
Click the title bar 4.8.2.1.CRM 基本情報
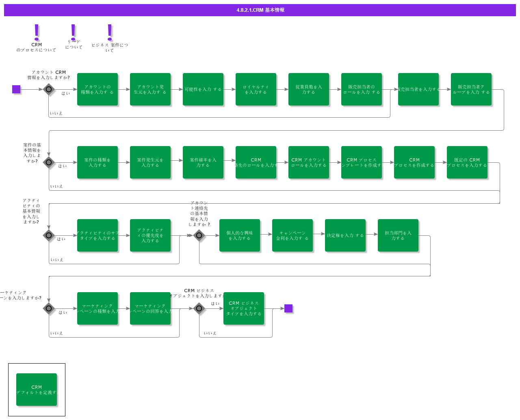coord(260,10)
